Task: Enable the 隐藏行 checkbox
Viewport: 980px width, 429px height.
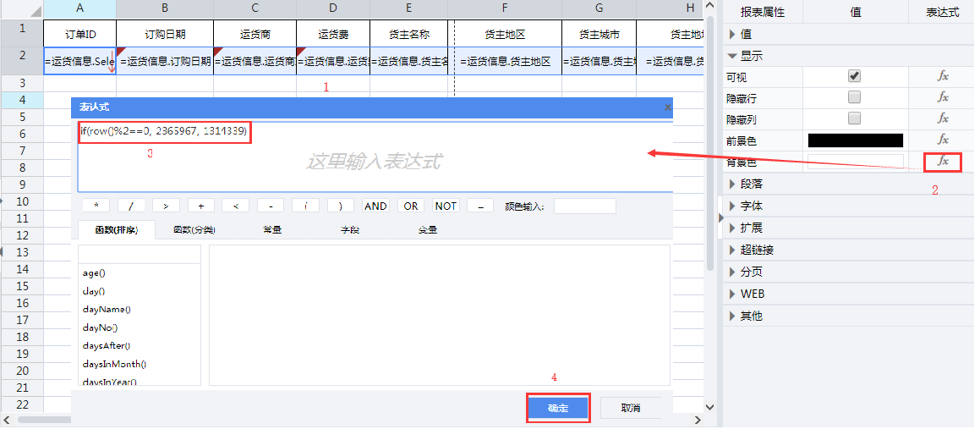Action: pos(854,97)
